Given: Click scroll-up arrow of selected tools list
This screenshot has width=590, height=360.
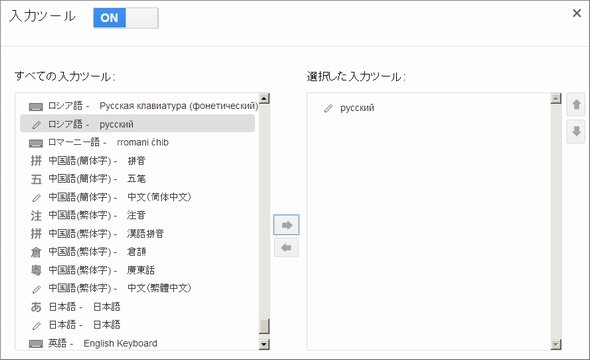Looking at the screenshot, I should (556, 99).
